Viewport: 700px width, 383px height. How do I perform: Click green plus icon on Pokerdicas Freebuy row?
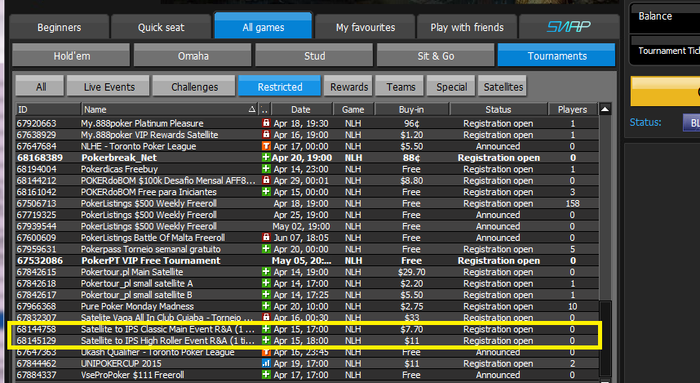[x=266, y=169]
